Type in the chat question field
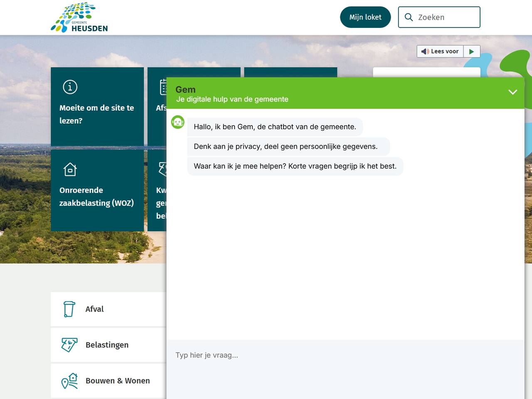 pyautogui.click(x=345, y=355)
